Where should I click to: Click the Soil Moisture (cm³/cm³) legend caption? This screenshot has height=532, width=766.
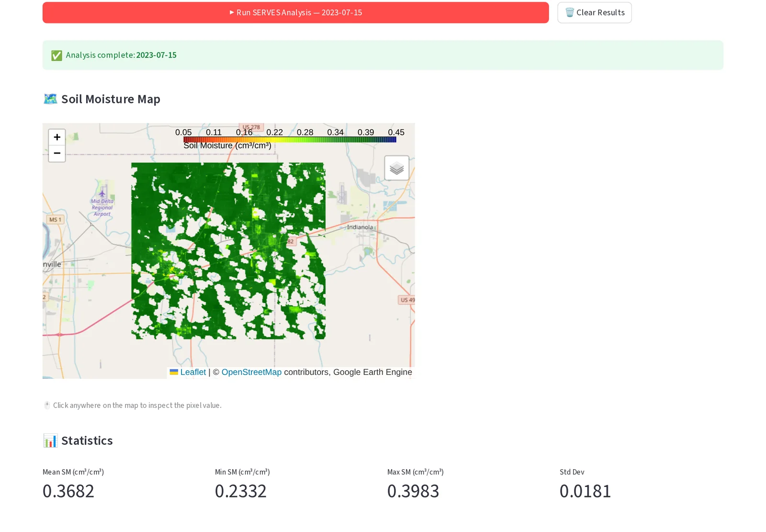[227, 146]
